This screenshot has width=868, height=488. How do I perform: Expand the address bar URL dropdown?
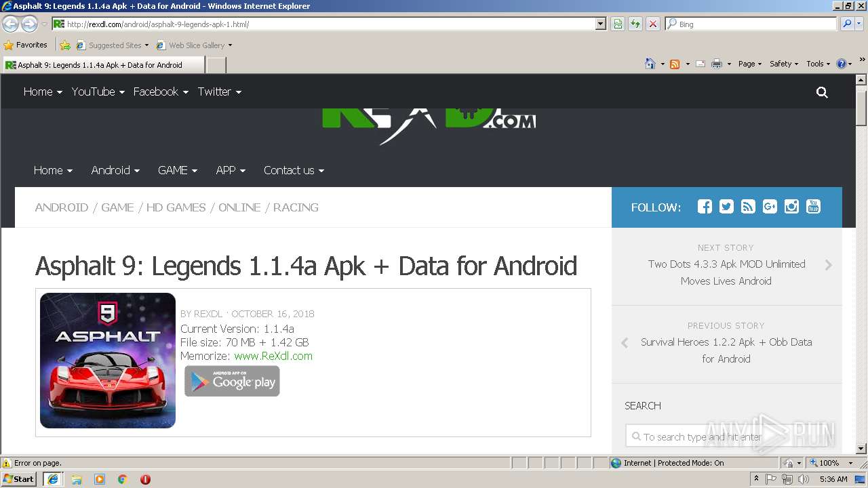click(600, 24)
